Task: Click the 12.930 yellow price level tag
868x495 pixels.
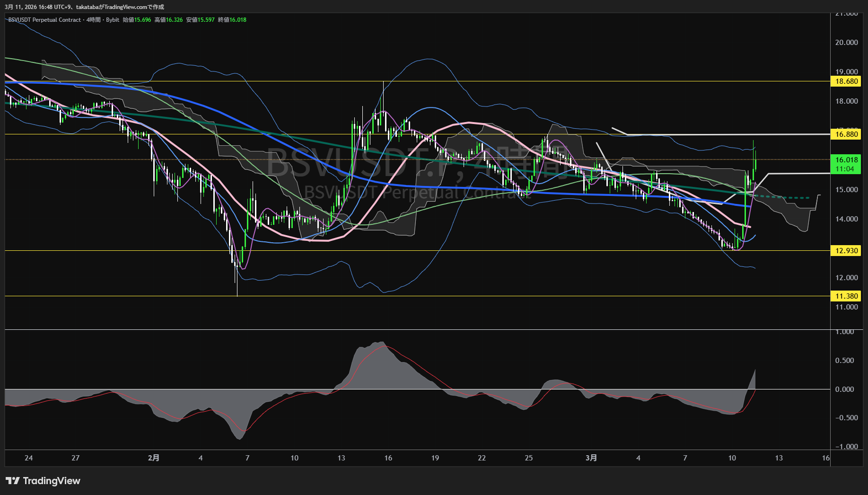Action: [x=846, y=251]
